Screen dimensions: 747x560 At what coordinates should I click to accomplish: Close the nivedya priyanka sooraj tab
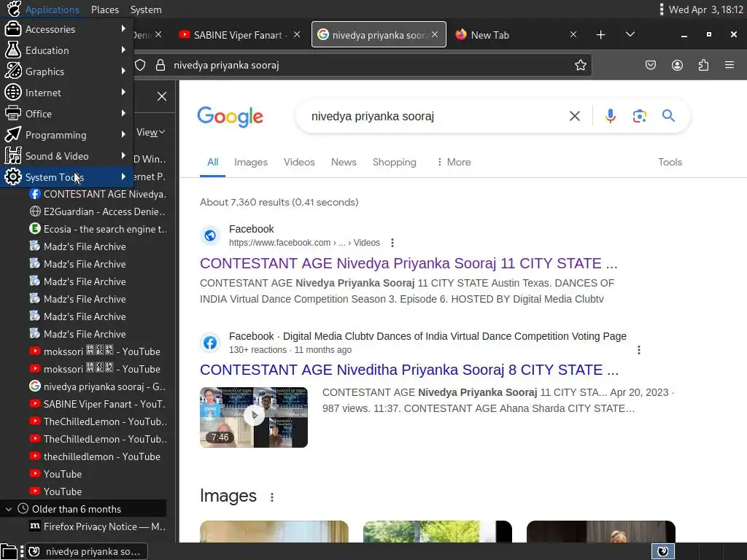(x=435, y=35)
